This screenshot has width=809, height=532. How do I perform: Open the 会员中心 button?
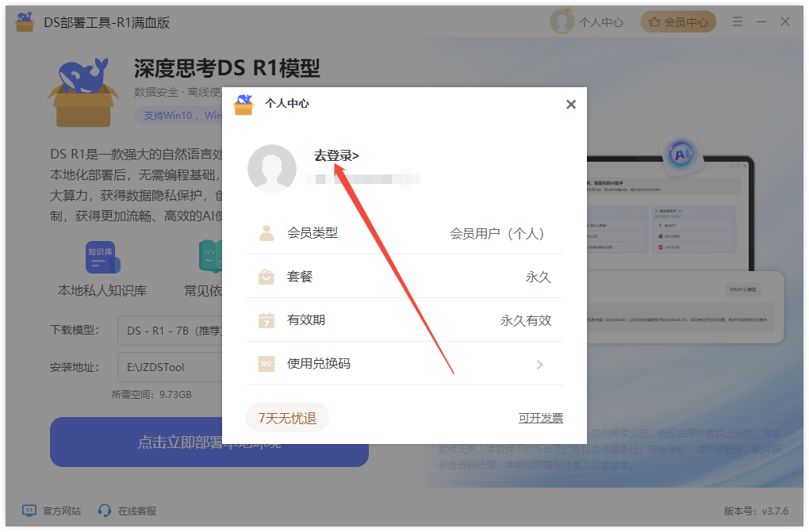click(678, 21)
